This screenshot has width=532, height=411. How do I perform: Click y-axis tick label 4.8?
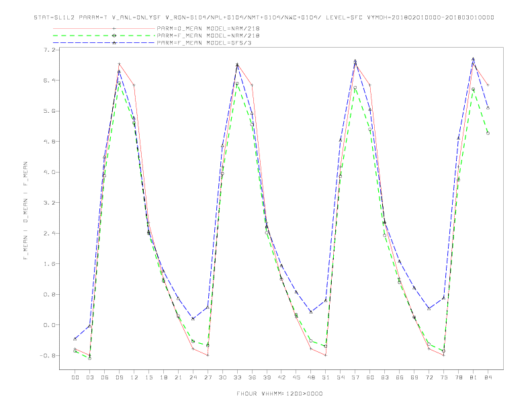click(x=49, y=142)
